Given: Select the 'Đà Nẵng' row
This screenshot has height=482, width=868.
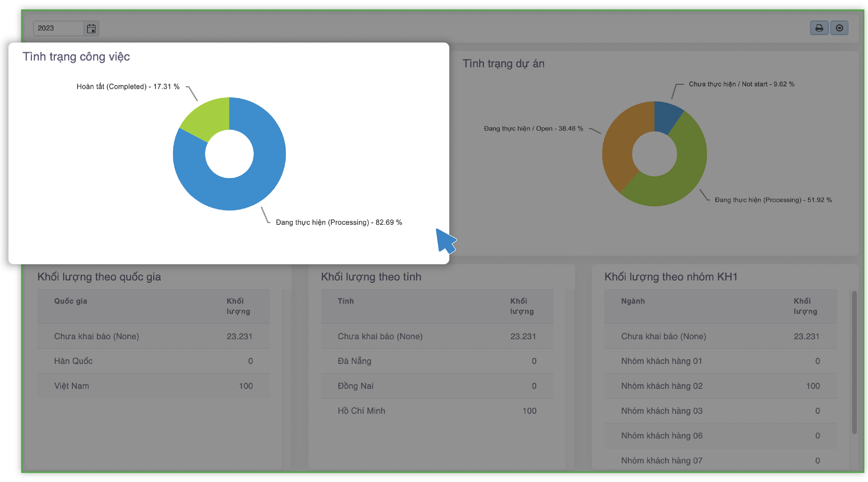Looking at the screenshot, I should (437, 361).
